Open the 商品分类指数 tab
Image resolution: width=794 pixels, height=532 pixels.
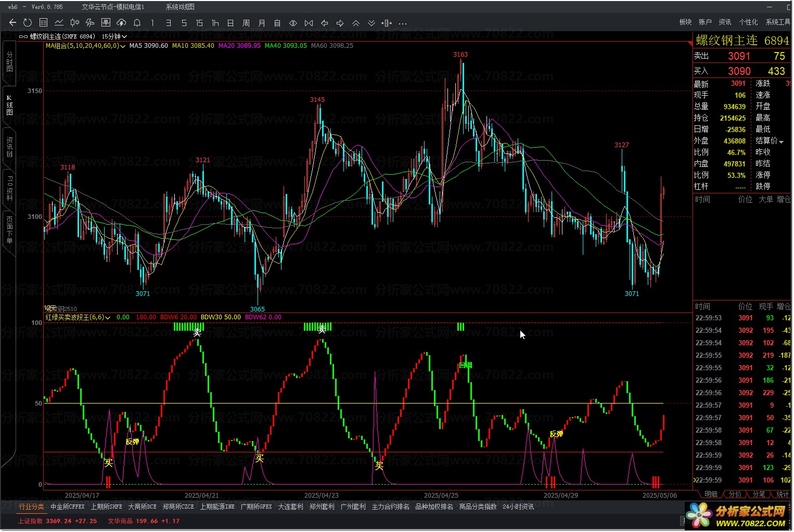click(478, 507)
